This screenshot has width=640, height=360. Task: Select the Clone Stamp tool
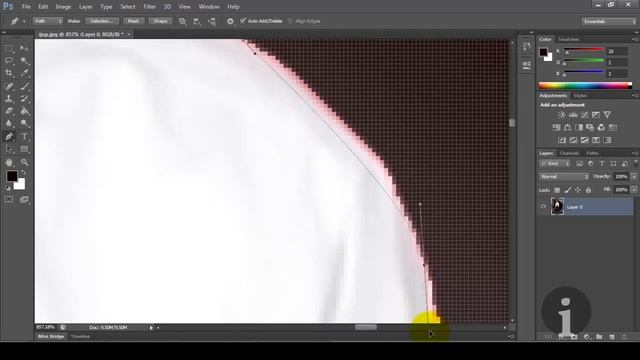pyautogui.click(x=9, y=98)
